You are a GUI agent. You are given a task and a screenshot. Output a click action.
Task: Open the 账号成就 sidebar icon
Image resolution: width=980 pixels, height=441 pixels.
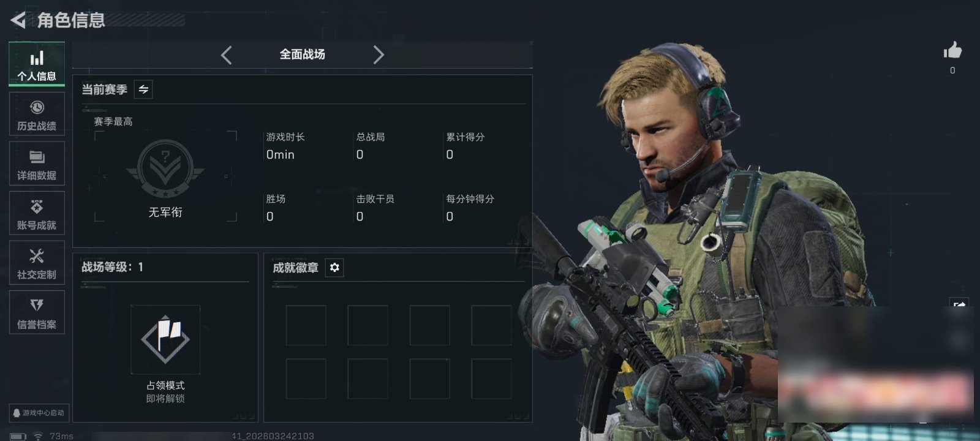click(37, 213)
